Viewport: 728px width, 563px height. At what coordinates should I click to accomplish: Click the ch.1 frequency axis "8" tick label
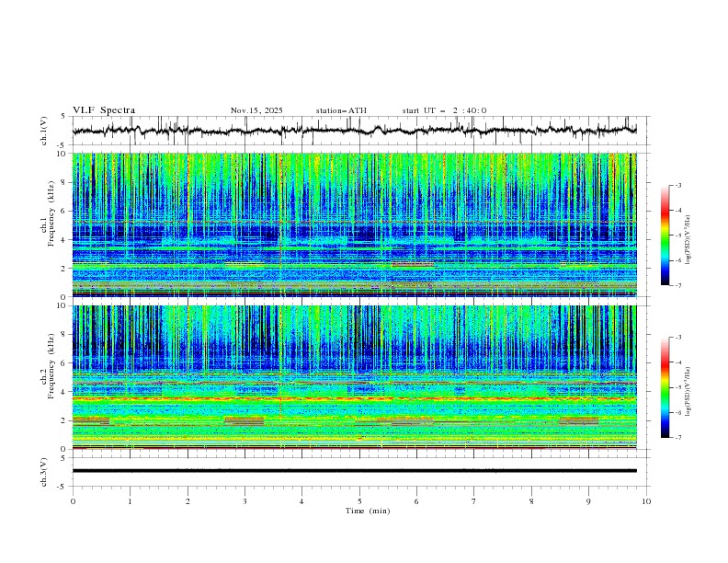(x=65, y=182)
